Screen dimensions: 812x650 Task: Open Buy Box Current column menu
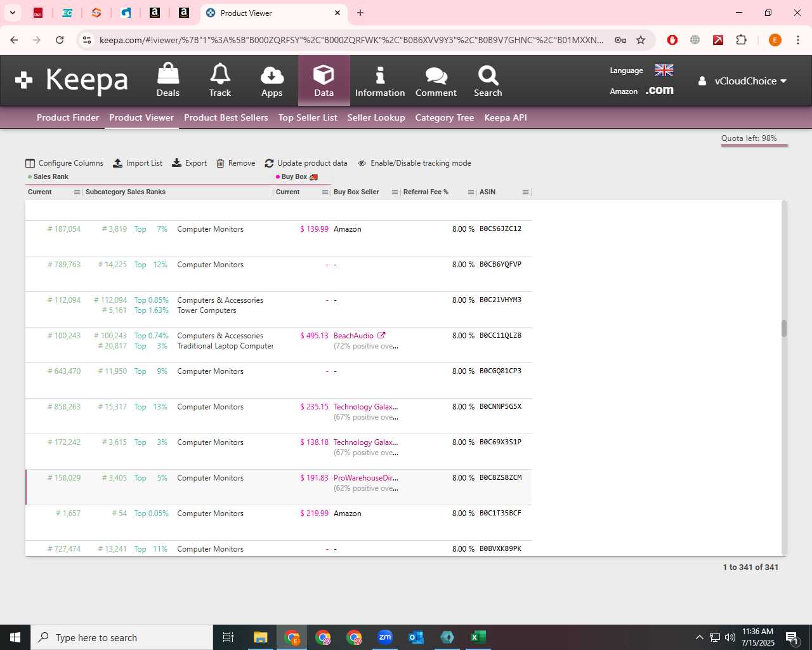325,192
